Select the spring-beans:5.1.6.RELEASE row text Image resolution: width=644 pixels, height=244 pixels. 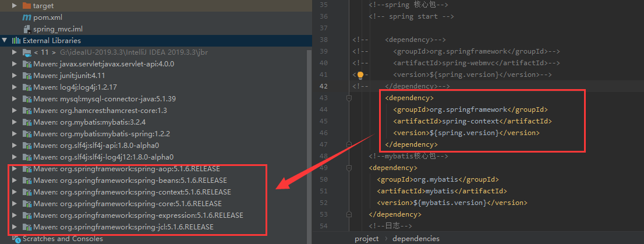pyautogui.click(x=130, y=181)
